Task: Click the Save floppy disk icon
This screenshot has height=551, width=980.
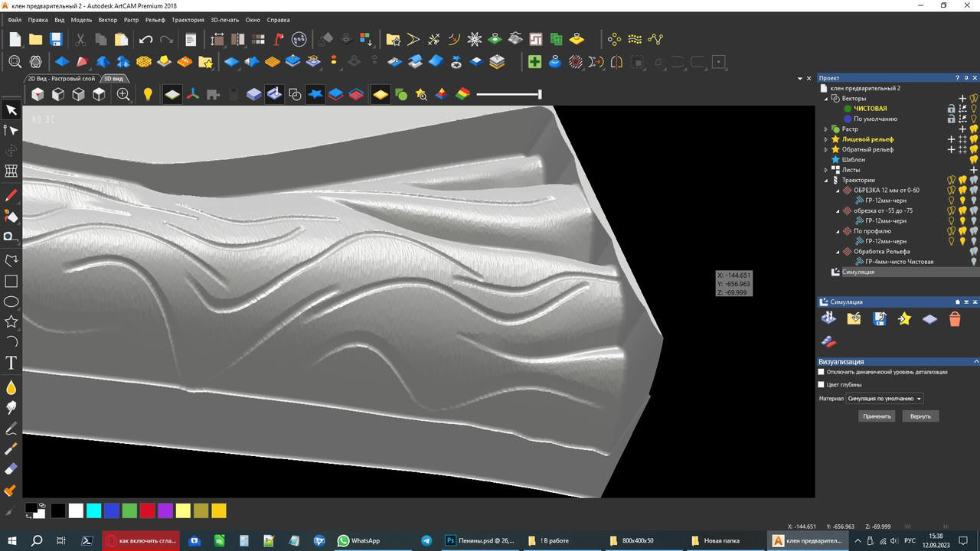Action: coord(56,39)
